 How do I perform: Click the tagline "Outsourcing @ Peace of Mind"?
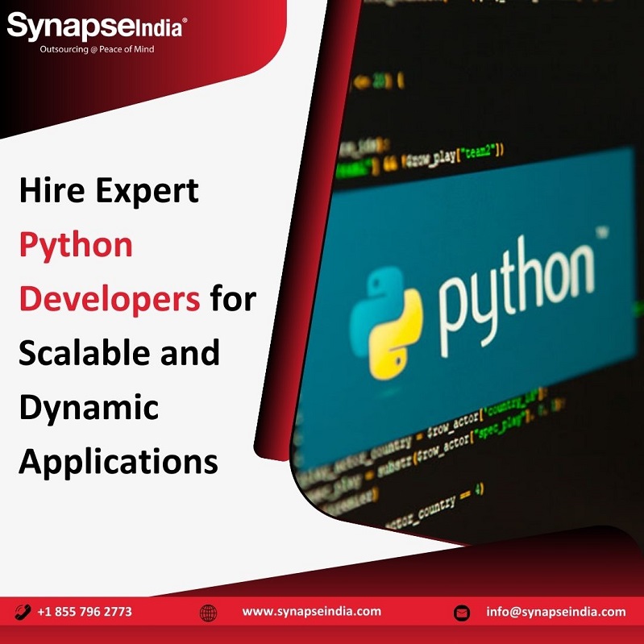pyautogui.click(x=97, y=49)
